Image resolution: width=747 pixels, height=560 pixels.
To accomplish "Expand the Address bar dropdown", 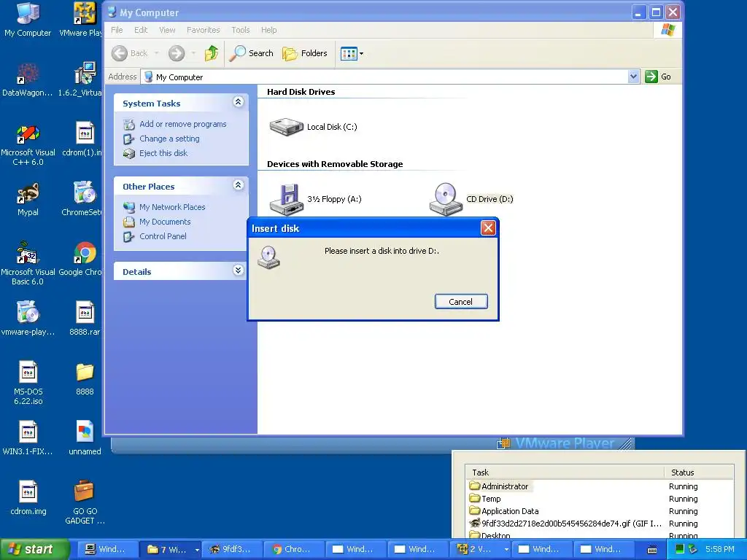I will click(633, 77).
